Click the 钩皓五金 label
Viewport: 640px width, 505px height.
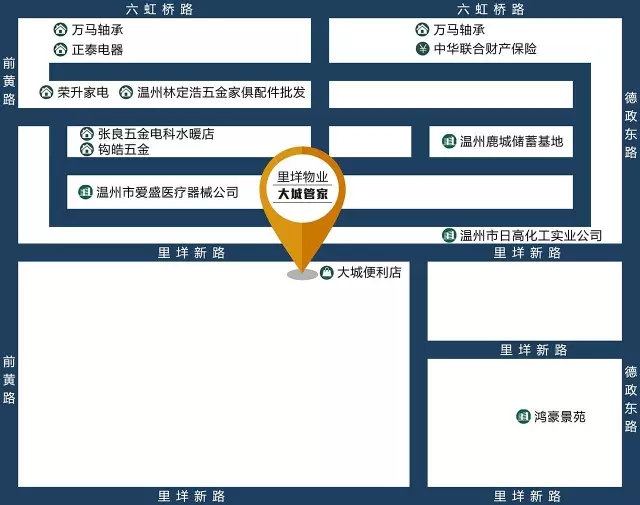pos(124,149)
